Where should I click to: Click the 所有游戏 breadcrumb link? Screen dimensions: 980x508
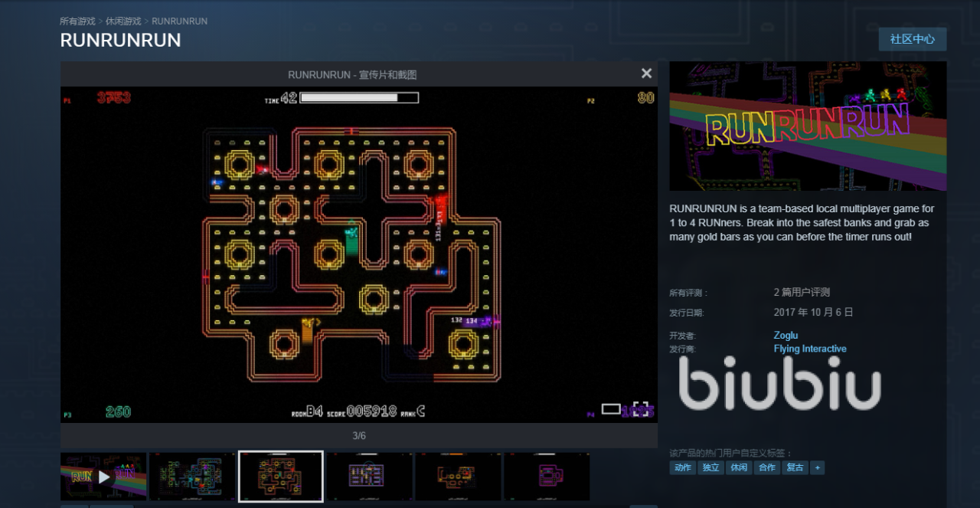pyautogui.click(x=77, y=21)
